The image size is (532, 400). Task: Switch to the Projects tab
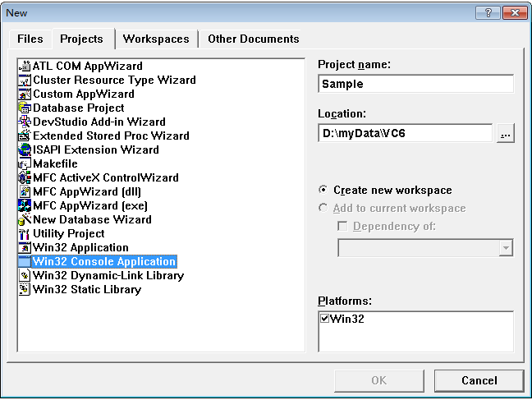[x=82, y=39]
